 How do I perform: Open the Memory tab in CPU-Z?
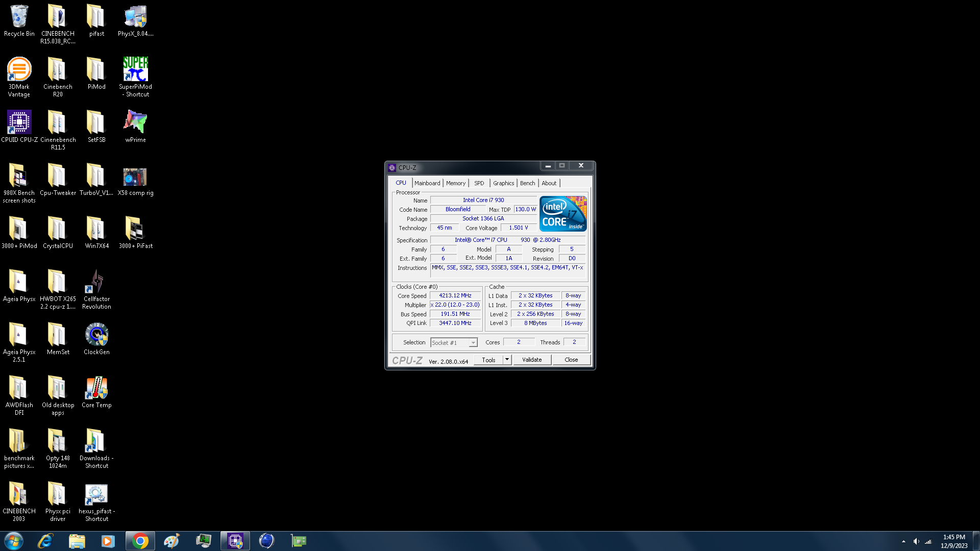click(x=456, y=183)
